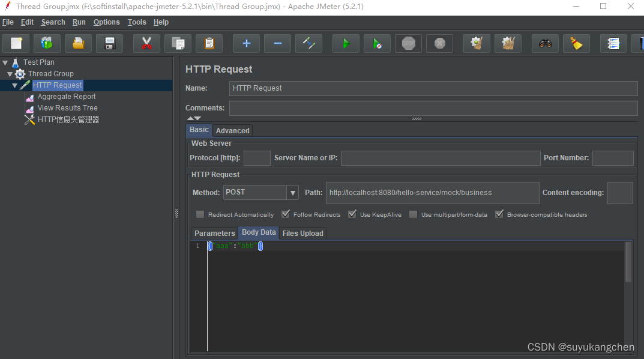Click the HTTP信息头管理器 tools icon

click(x=29, y=120)
